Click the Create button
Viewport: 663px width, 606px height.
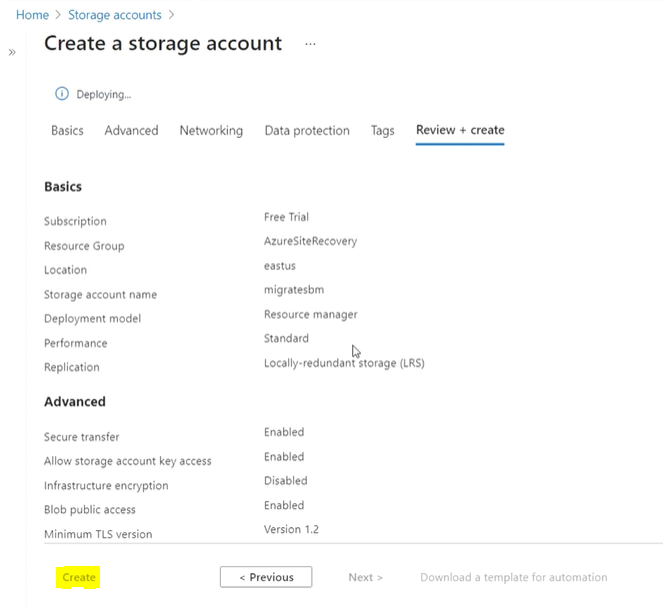[x=78, y=577]
